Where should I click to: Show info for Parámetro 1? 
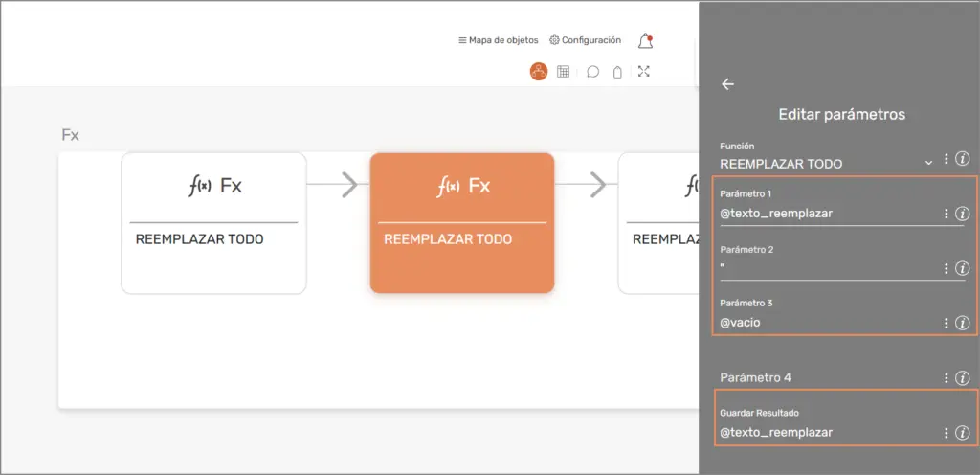click(963, 214)
